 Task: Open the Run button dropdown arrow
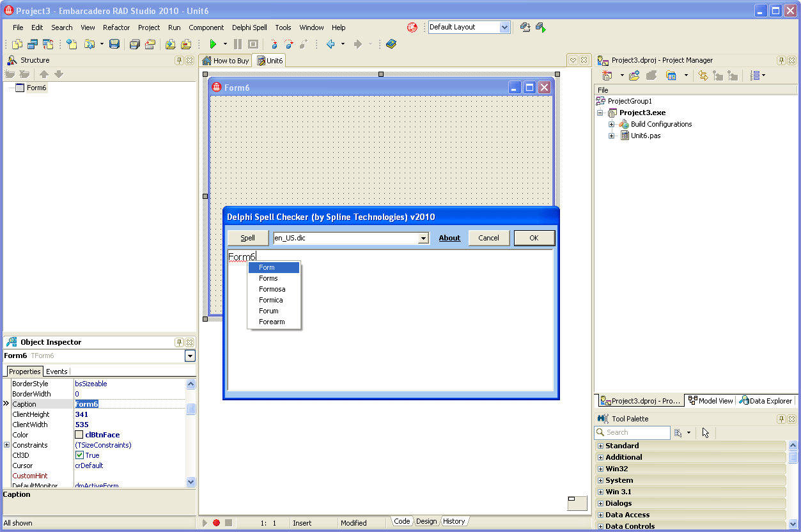225,44
